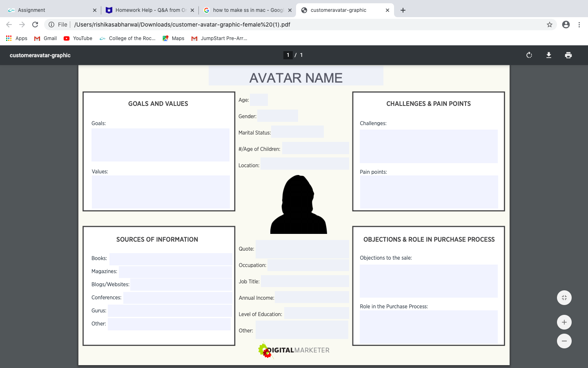Click the Marital Status field
Viewport: 588px width, 368px height.
298,132
